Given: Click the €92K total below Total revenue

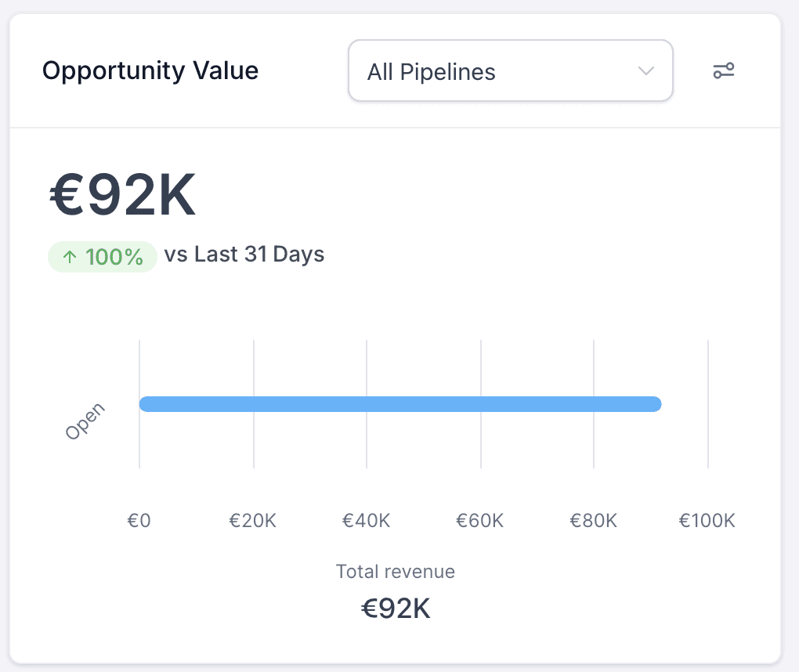Looking at the screenshot, I should click(x=396, y=609).
